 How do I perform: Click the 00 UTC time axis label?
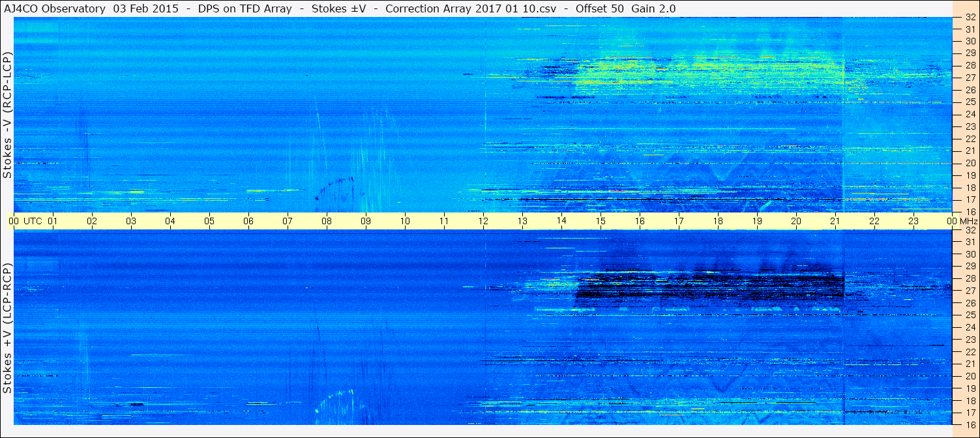point(25,221)
